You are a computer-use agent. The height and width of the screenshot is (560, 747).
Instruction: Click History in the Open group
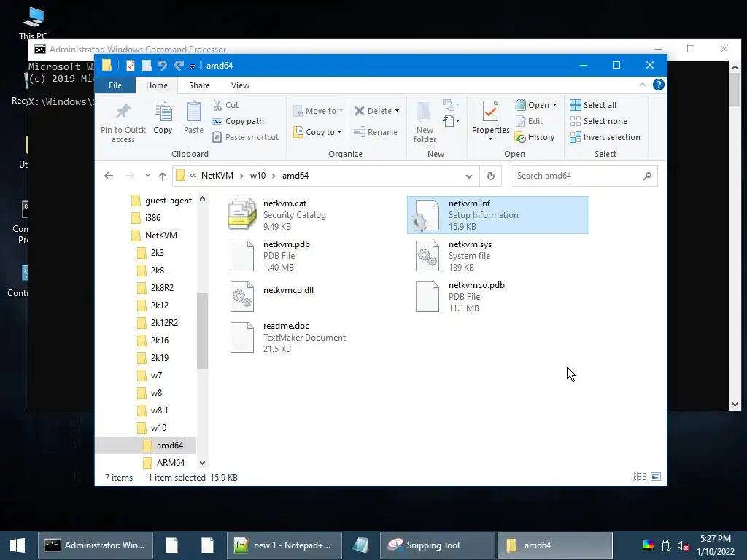[535, 137]
